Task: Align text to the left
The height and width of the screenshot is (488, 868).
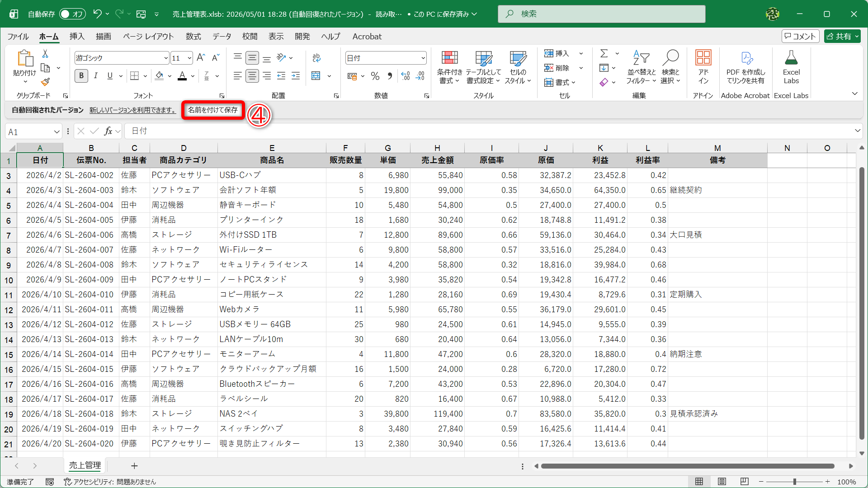Action: point(238,76)
